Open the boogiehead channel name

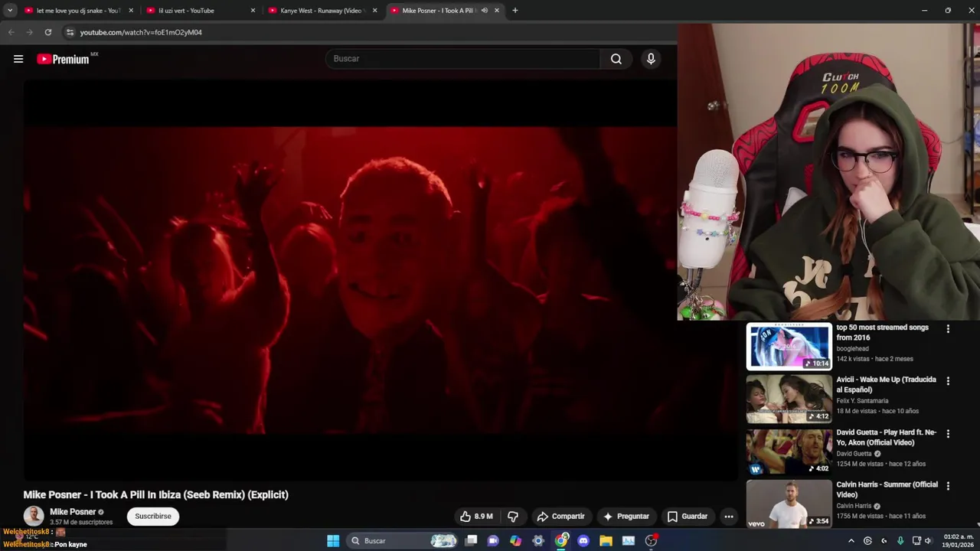(x=852, y=349)
